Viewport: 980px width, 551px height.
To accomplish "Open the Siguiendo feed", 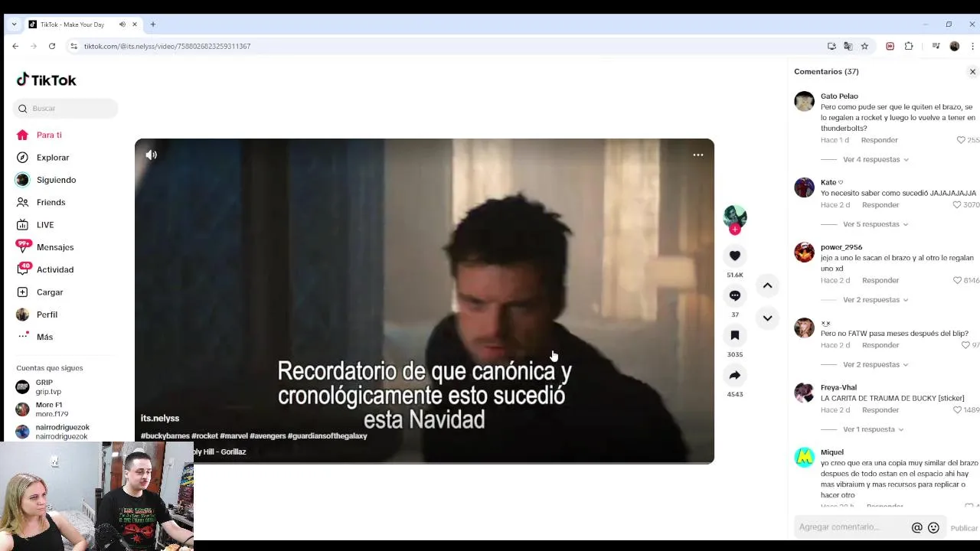I will 56,180.
